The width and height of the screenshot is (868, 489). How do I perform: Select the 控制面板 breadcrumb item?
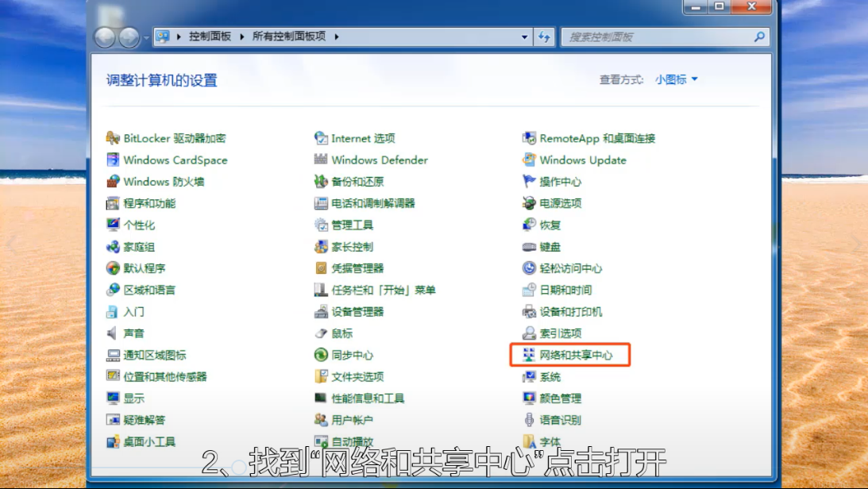(x=210, y=37)
